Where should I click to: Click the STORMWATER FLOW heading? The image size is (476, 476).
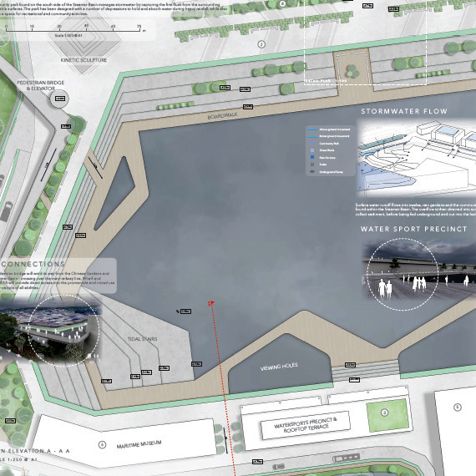(404, 111)
